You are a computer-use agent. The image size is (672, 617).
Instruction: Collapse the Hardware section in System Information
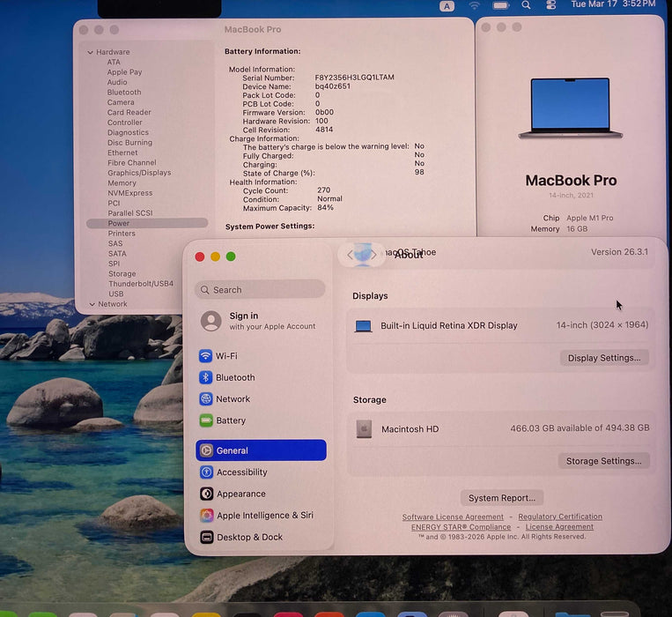tap(91, 52)
